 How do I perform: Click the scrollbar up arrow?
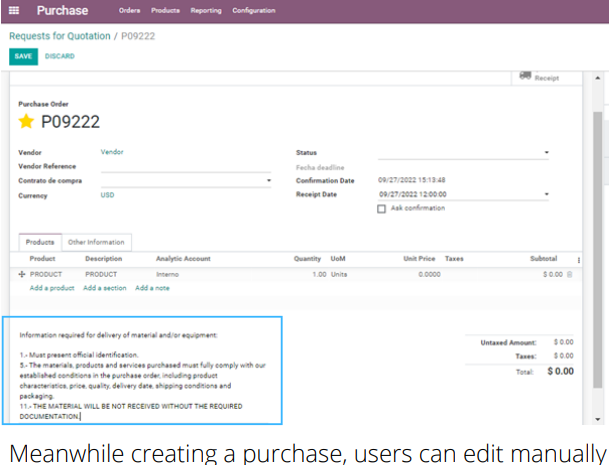pos(598,78)
